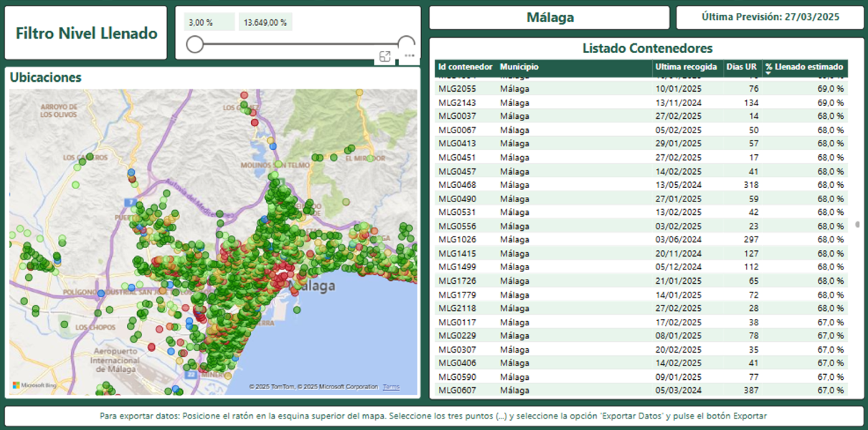Click the Málaga city label on the map
This screenshot has width=868, height=430.
(x=313, y=286)
